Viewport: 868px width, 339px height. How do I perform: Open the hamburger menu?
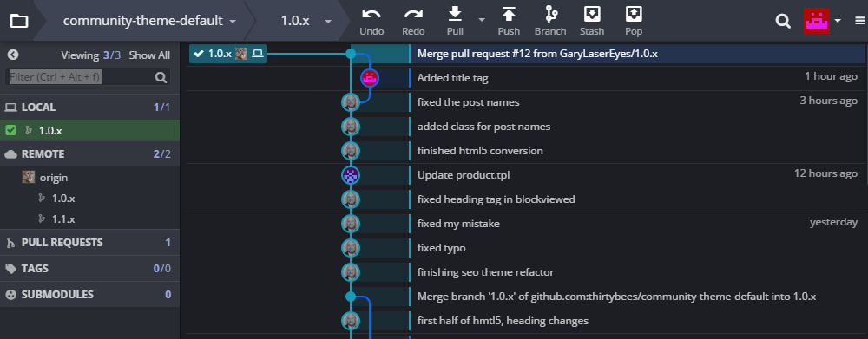[x=858, y=21]
